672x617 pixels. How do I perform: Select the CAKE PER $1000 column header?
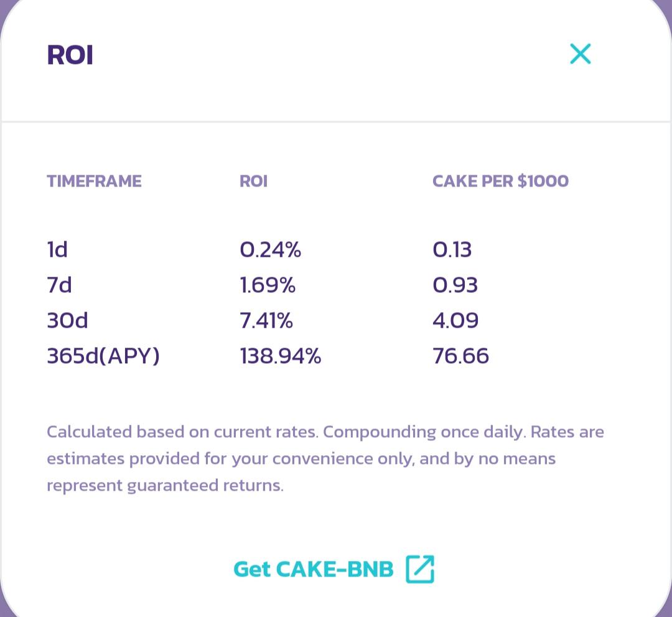(x=500, y=181)
